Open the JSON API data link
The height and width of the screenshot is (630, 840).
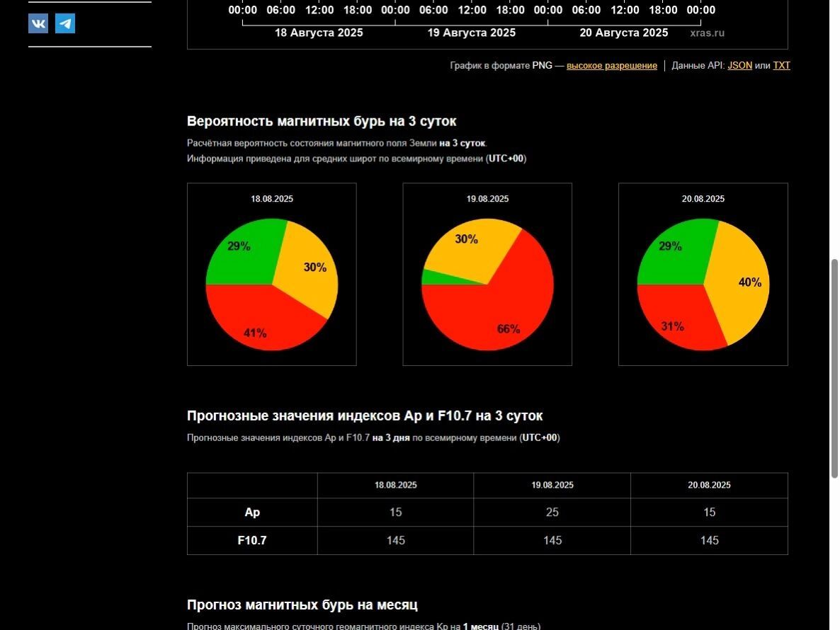(739, 66)
